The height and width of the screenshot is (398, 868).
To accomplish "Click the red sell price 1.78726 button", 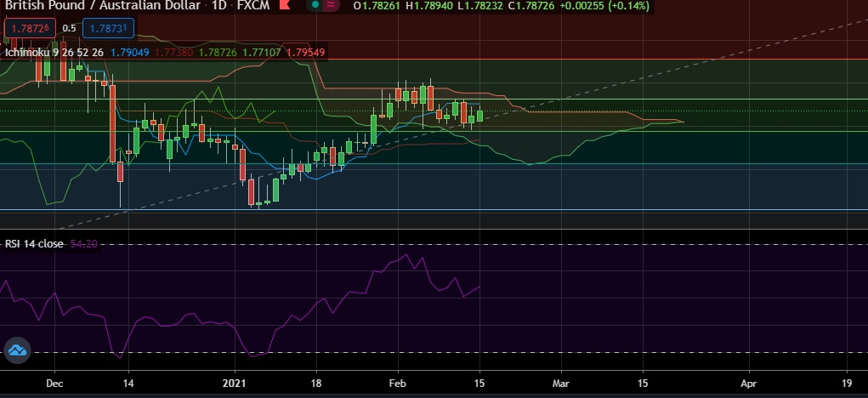I will [x=31, y=28].
